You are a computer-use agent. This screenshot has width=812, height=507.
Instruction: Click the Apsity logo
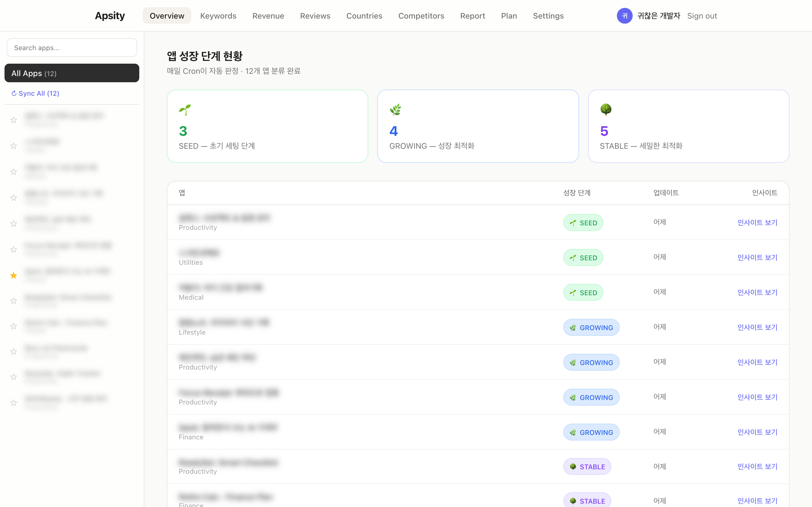point(110,16)
